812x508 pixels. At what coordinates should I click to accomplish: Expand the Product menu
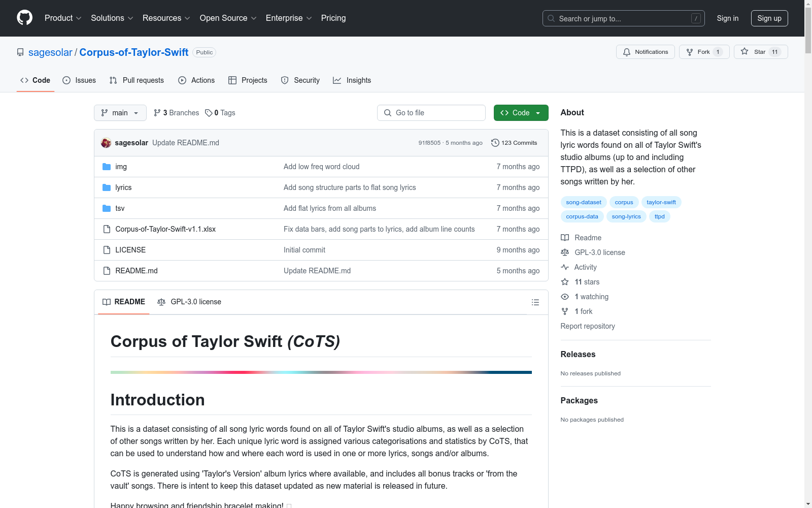[x=63, y=18]
